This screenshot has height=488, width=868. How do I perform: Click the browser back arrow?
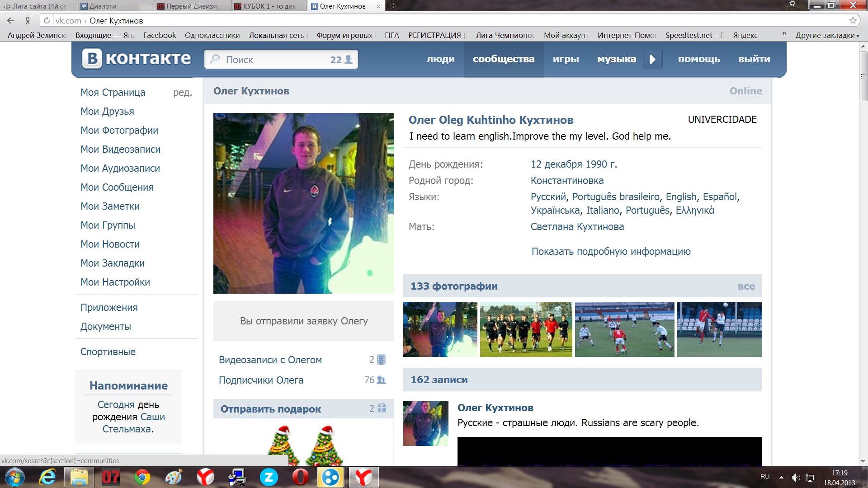(x=11, y=20)
